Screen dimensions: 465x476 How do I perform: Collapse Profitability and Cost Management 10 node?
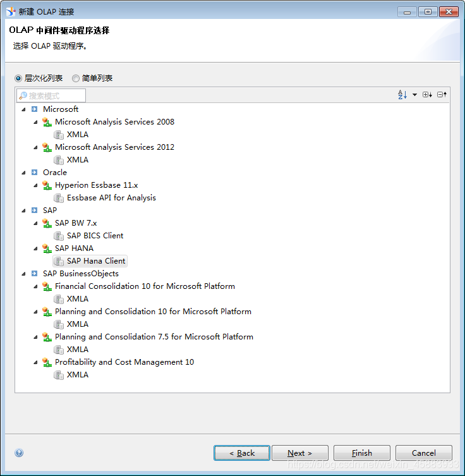(35, 362)
